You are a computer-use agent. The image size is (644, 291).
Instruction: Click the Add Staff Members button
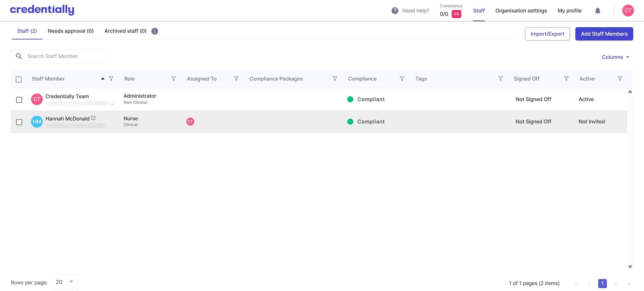click(604, 34)
